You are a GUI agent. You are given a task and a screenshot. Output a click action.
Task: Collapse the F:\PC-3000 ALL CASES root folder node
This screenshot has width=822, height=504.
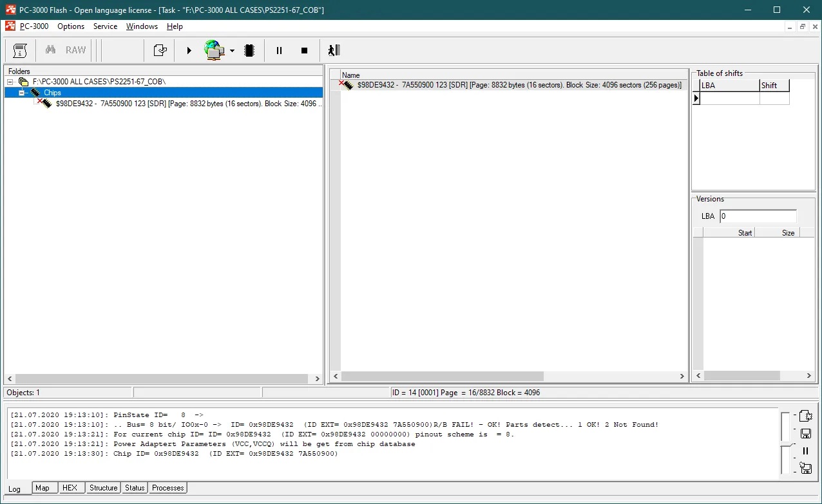pyautogui.click(x=11, y=82)
